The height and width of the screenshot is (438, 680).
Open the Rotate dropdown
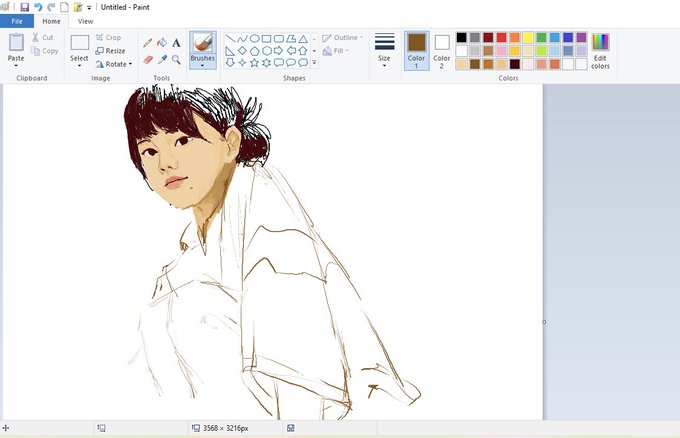pos(114,64)
